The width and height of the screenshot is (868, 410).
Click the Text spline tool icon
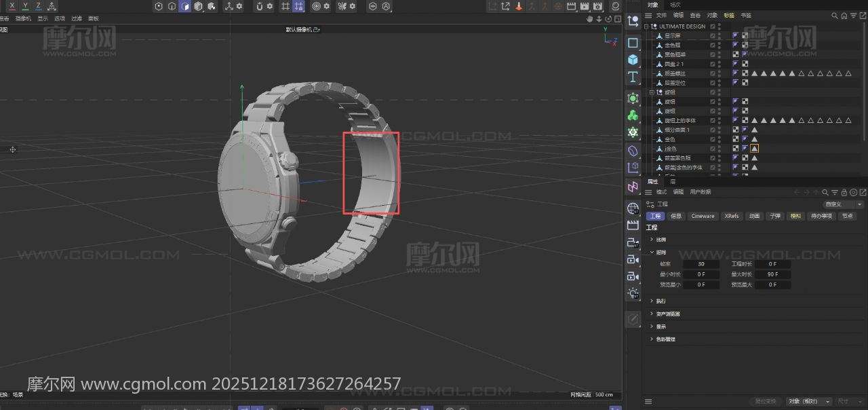pyautogui.click(x=633, y=77)
